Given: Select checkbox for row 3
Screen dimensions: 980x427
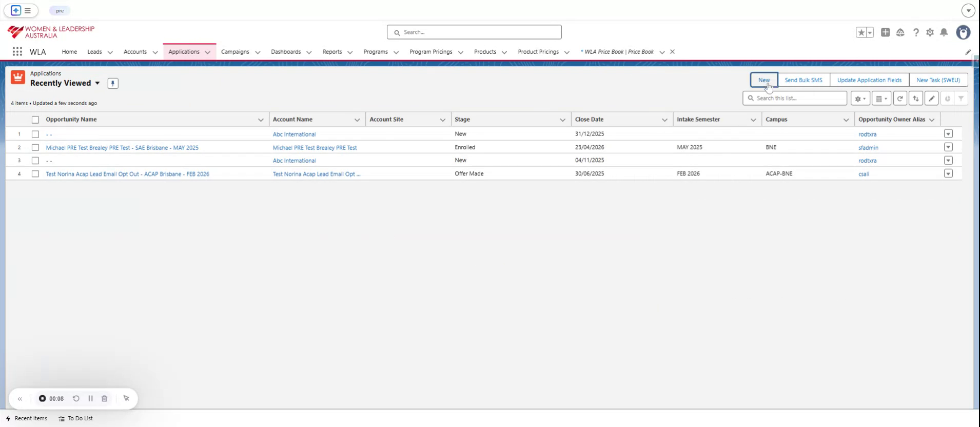Looking at the screenshot, I should 35,161.
